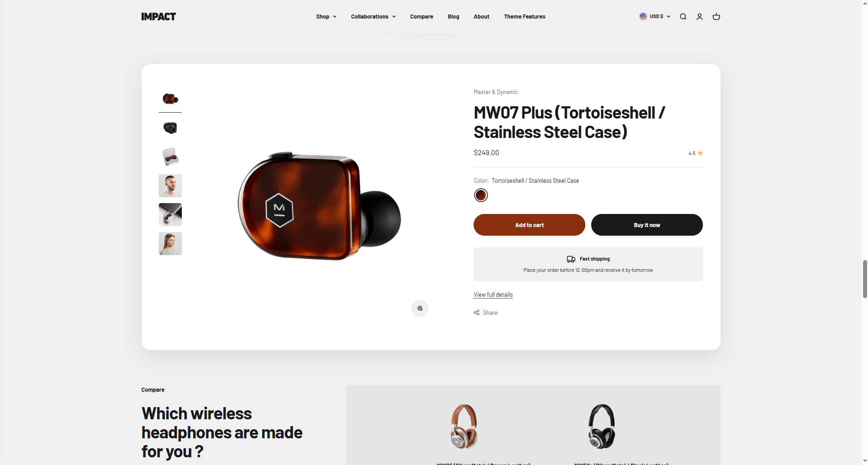
Task: Open the View full details link
Action: click(x=493, y=294)
